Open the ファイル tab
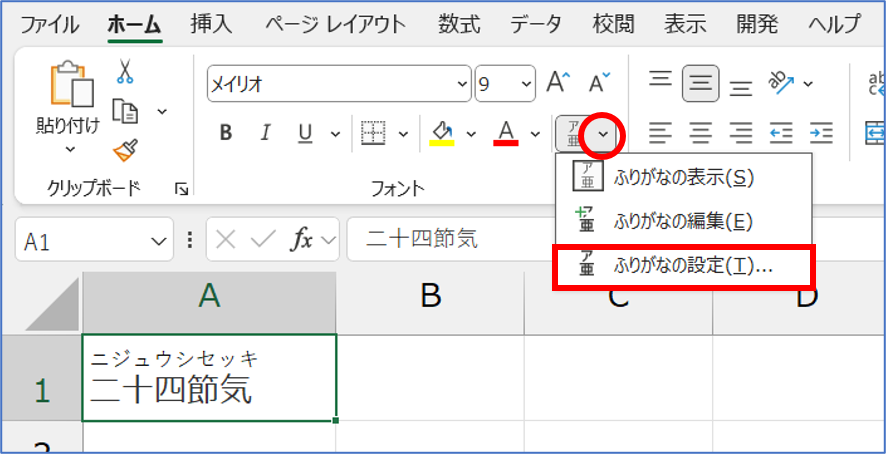Screen dimensions: 886x454 [x=50, y=24]
